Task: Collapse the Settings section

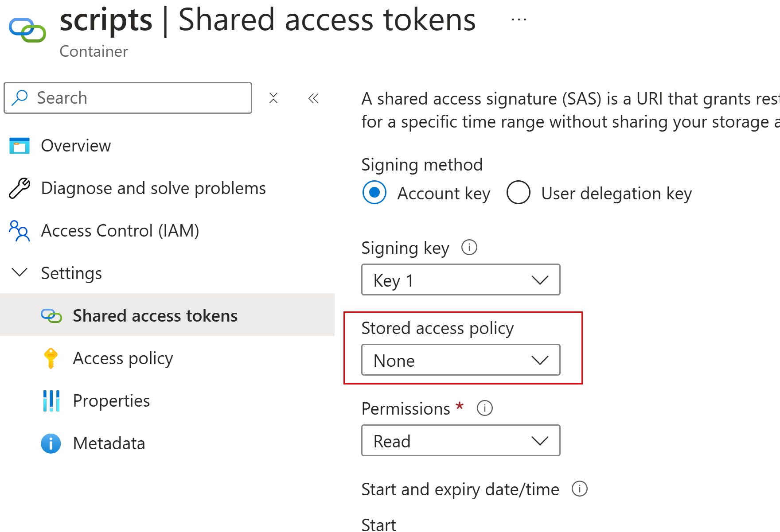Action: (19, 272)
